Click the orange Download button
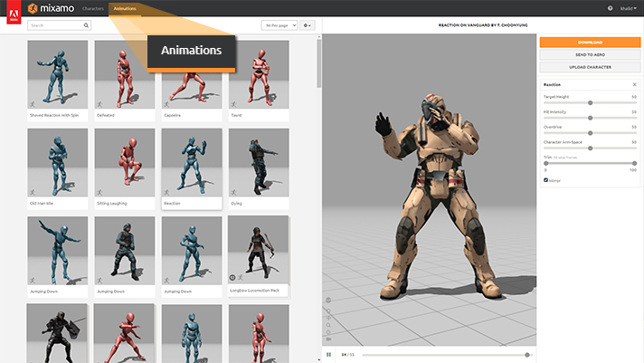The image size is (644, 363). [590, 43]
